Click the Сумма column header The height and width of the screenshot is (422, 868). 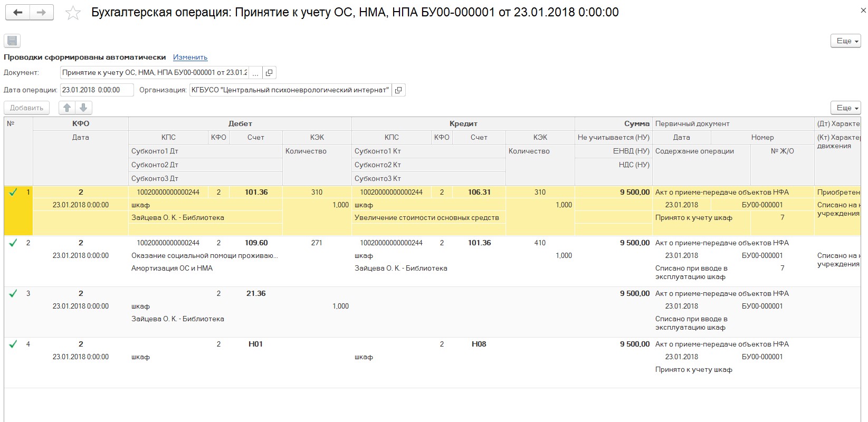pos(614,123)
